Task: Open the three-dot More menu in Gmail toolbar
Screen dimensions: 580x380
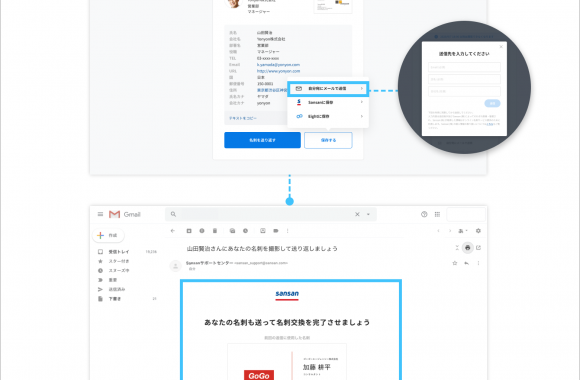Action: pyautogui.click(x=287, y=231)
